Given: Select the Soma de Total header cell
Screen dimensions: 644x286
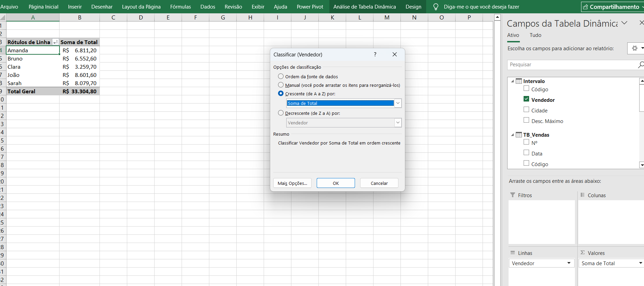Looking at the screenshot, I should click(79, 42).
